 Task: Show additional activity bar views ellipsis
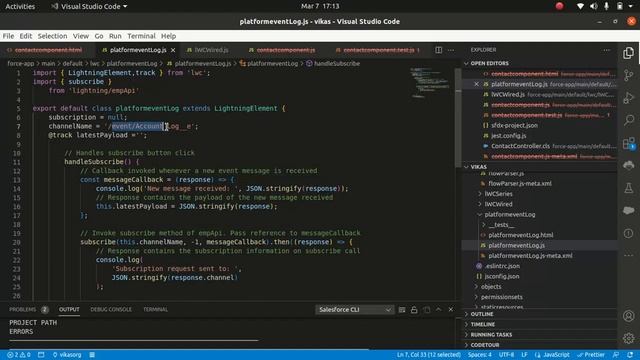point(629,256)
